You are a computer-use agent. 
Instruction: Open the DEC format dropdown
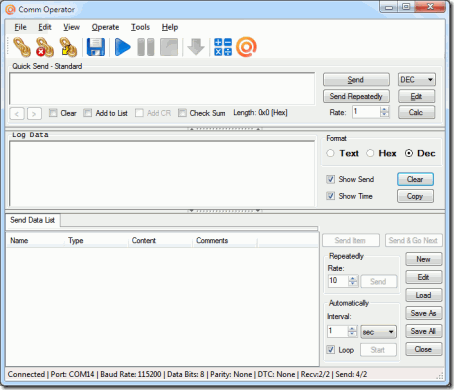coord(417,80)
